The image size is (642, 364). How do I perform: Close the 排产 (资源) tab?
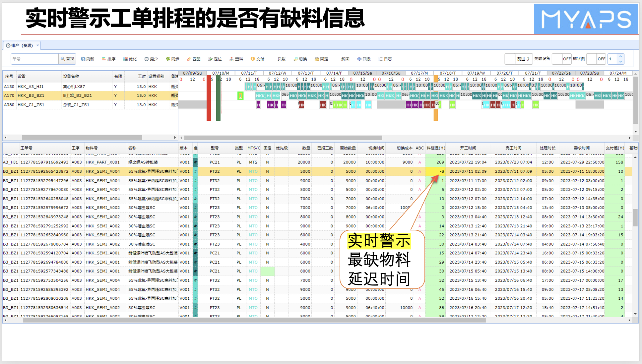coord(37,45)
